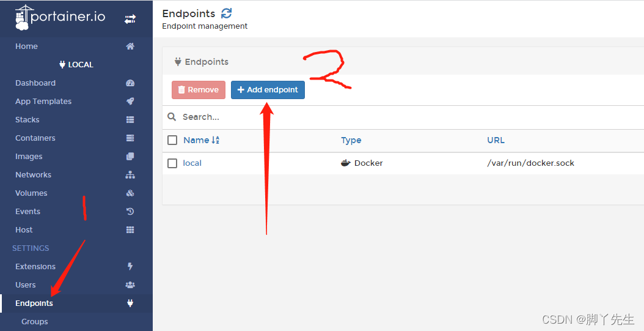Click the Add endpoint button
The height and width of the screenshot is (331, 644).
pos(268,90)
